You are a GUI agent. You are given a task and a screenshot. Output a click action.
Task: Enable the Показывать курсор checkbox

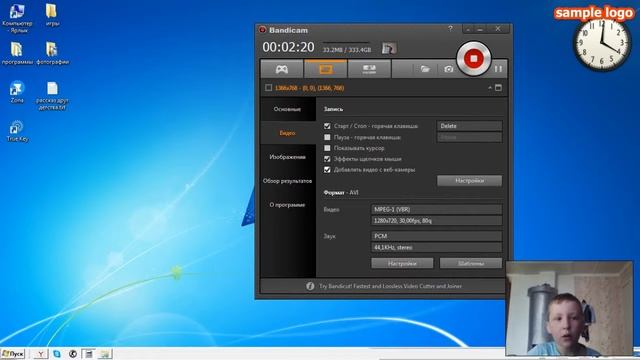327,148
